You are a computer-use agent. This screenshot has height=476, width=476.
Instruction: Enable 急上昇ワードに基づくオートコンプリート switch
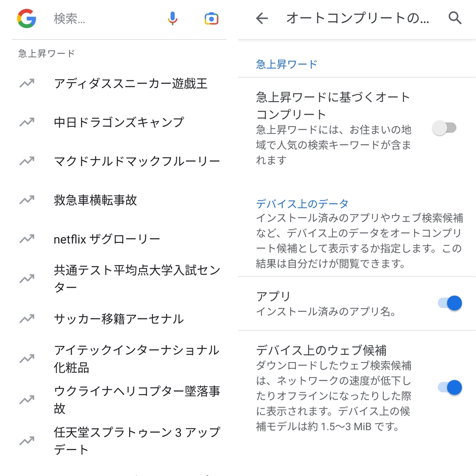[444, 128]
